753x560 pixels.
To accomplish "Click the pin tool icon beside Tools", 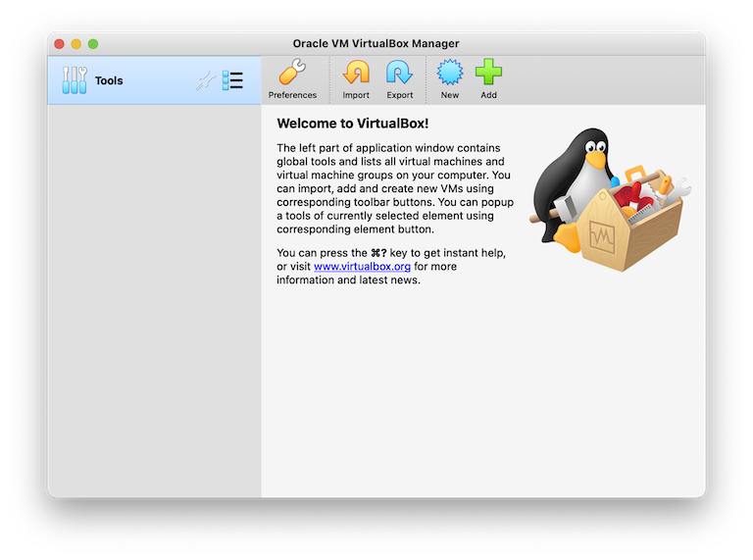I will coord(205,80).
